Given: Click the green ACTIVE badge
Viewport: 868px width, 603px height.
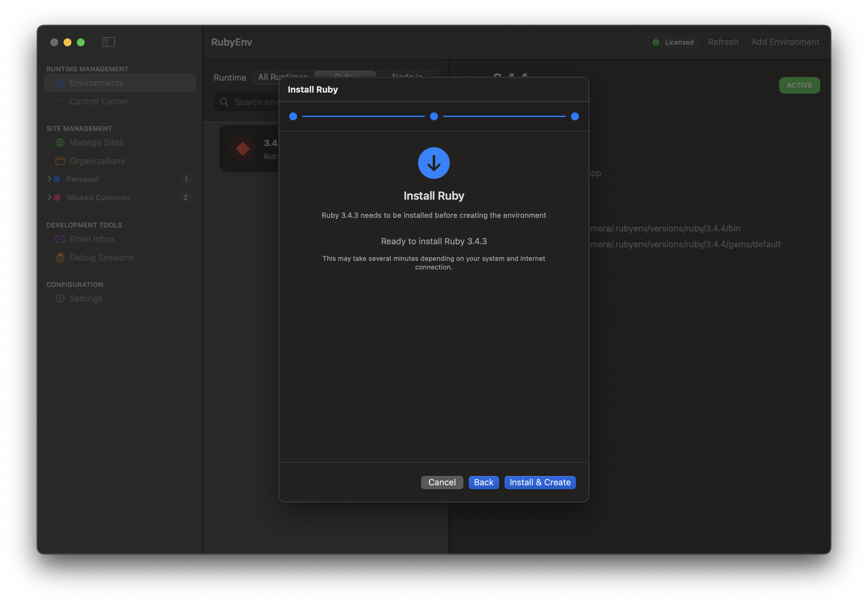Looking at the screenshot, I should [x=799, y=85].
